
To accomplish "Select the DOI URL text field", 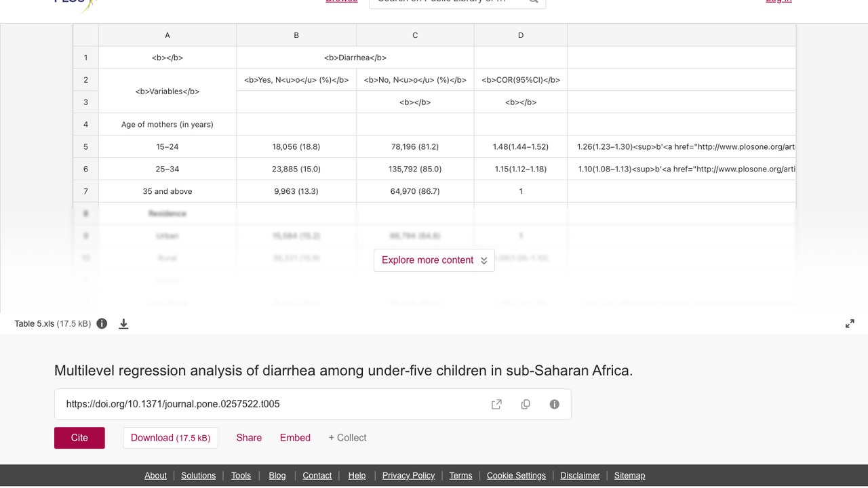I will [x=313, y=404].
